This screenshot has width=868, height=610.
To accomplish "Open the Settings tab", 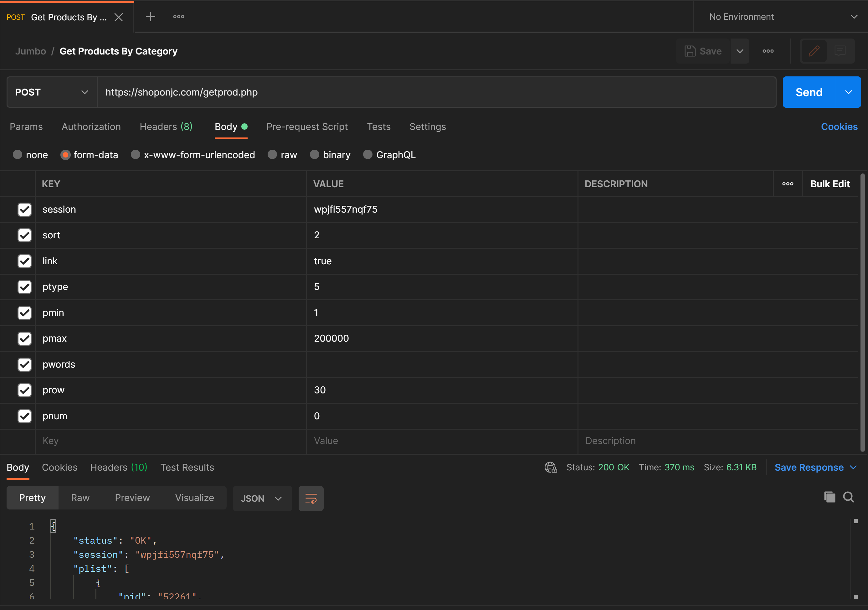I will [x=428, y=127].
